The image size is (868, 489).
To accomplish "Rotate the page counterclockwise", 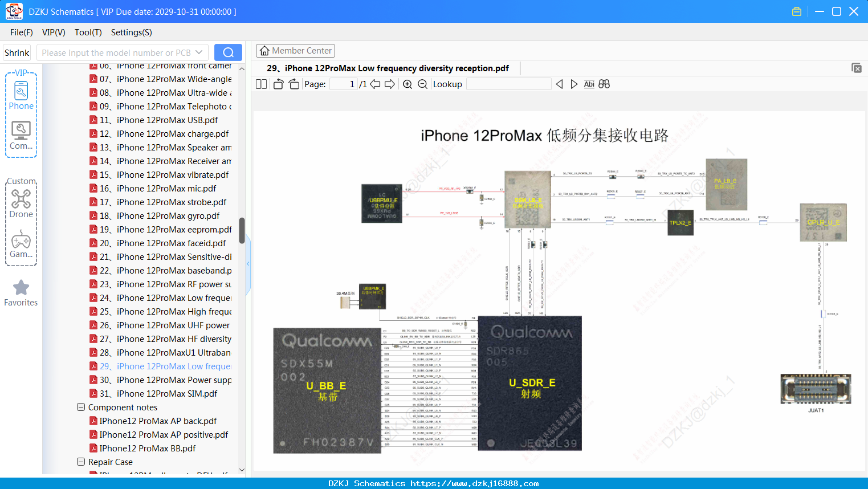I will (278, 84).
